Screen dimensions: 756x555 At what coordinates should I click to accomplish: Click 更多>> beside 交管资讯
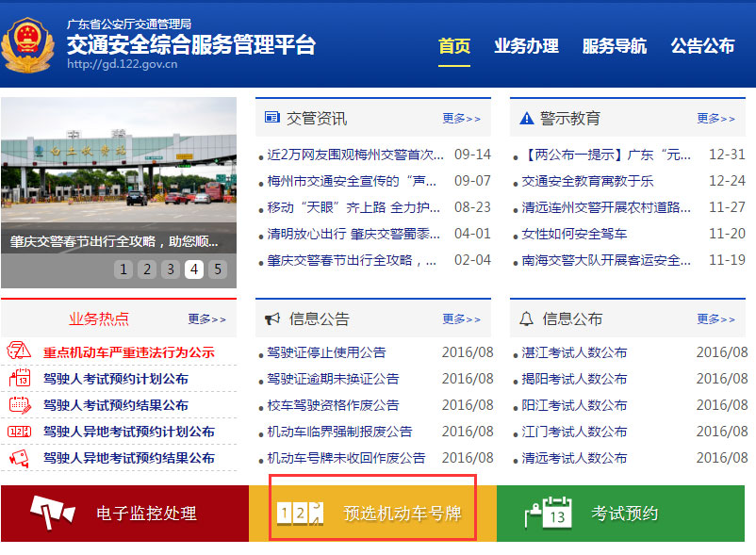click(x=461, y=119)
